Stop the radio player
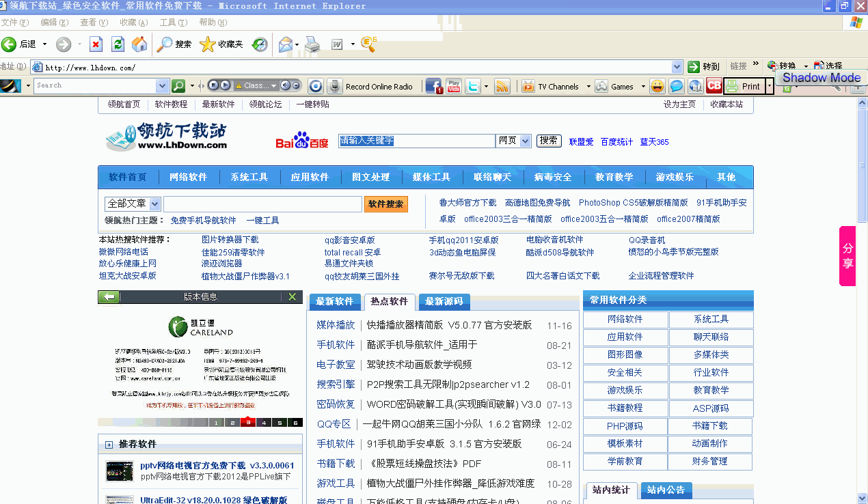The image size is (868, 504). coord(214,85)
